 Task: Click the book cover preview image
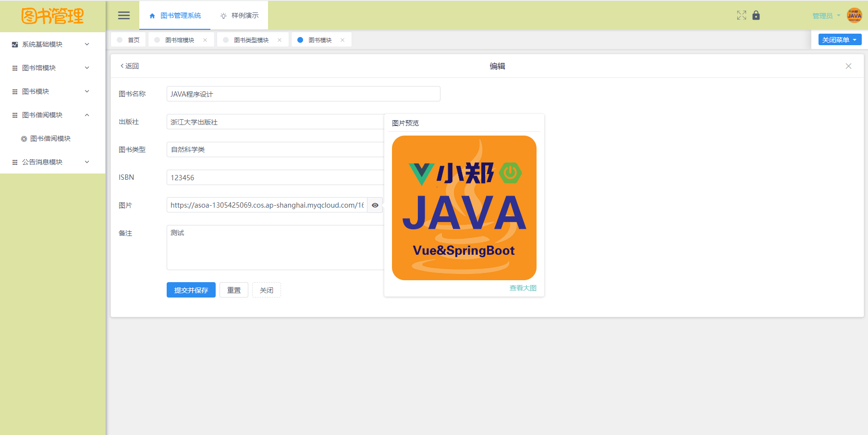(x=464, y=208)
